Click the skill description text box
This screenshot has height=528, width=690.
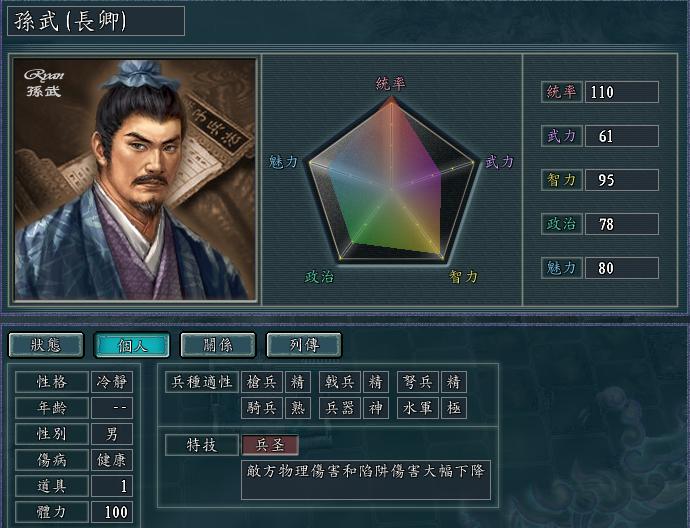[x=366, y=480]
